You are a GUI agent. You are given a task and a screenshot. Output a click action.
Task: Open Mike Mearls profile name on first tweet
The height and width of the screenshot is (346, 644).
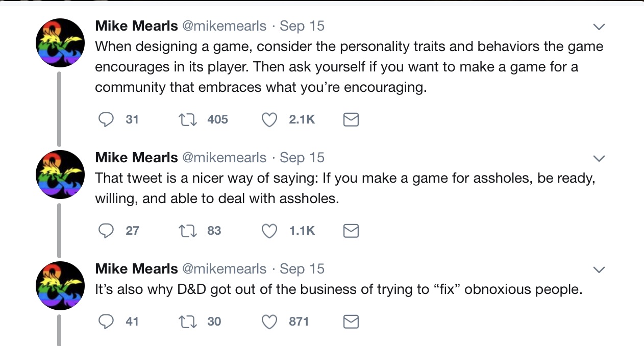click(x=137, y=26)
